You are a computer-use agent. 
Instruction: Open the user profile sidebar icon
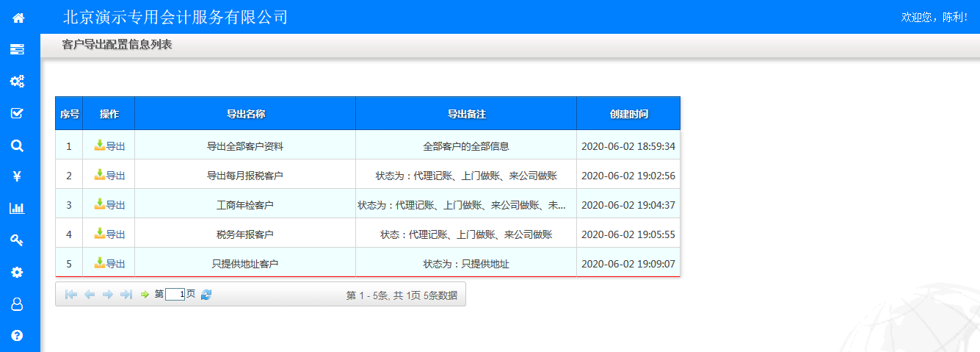tap(17, 303)
